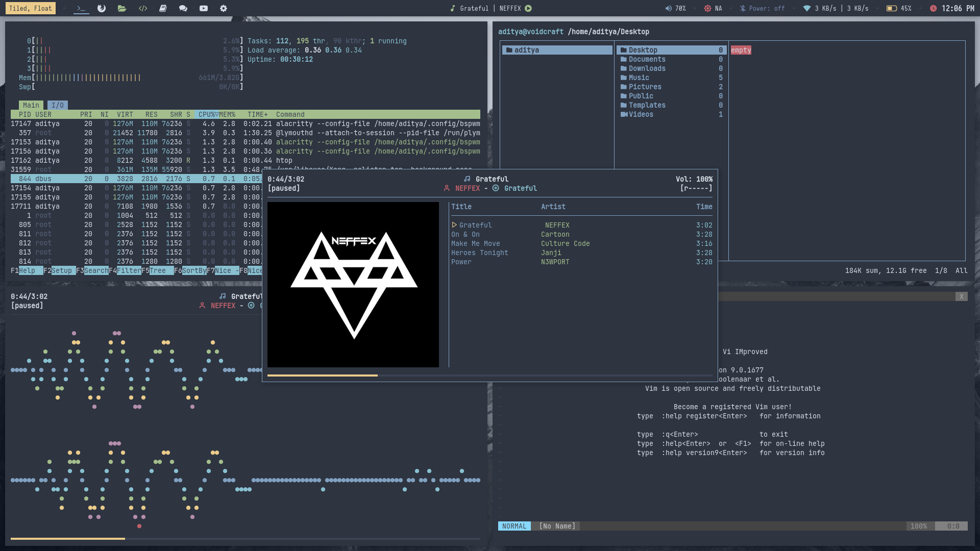980x551 pixels.
Task: Click the F5 Tree view button
Action: point(158,270)
